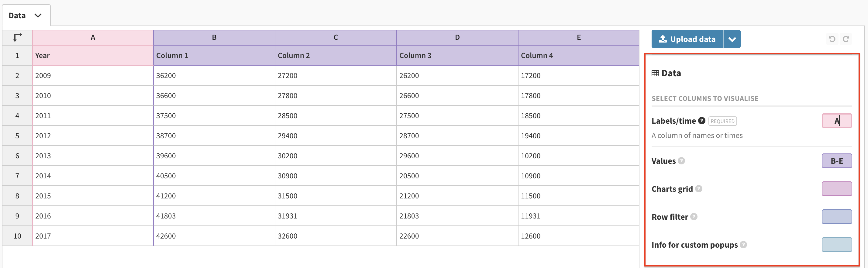Image resolution: width=868 pixels, height=268 pixels.
Task: Select column B header
Action: pos(214,37)
